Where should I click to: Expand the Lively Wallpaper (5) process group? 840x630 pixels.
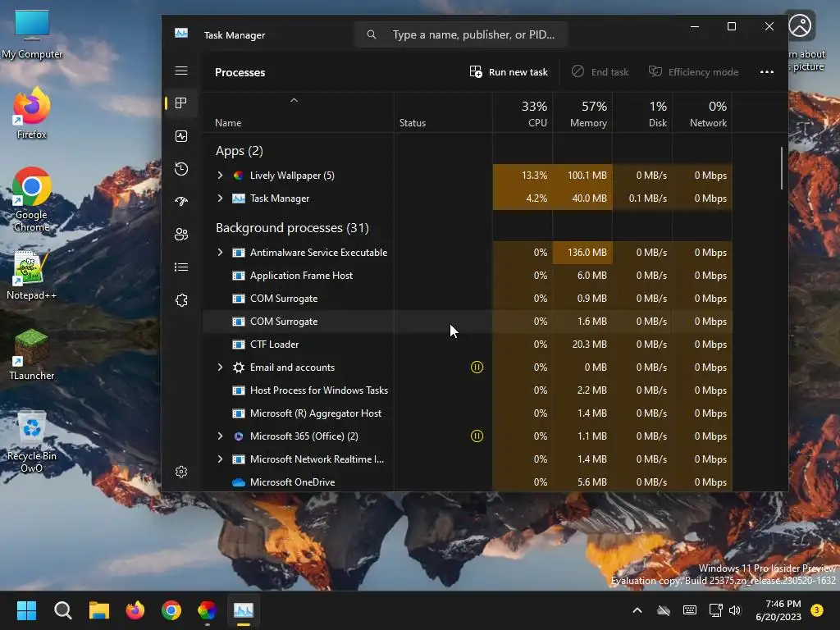[220, 176]
